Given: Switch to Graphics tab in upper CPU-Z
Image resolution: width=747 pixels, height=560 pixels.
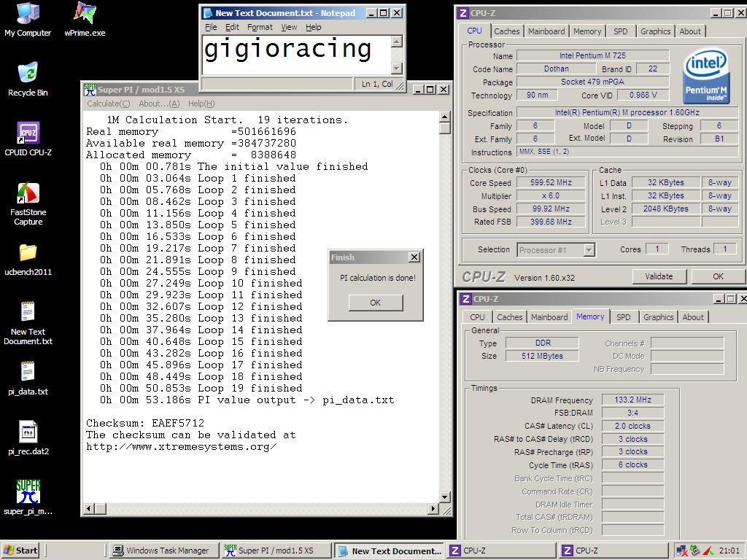Looking at the screenshot, I should click(x=655, y=31).
